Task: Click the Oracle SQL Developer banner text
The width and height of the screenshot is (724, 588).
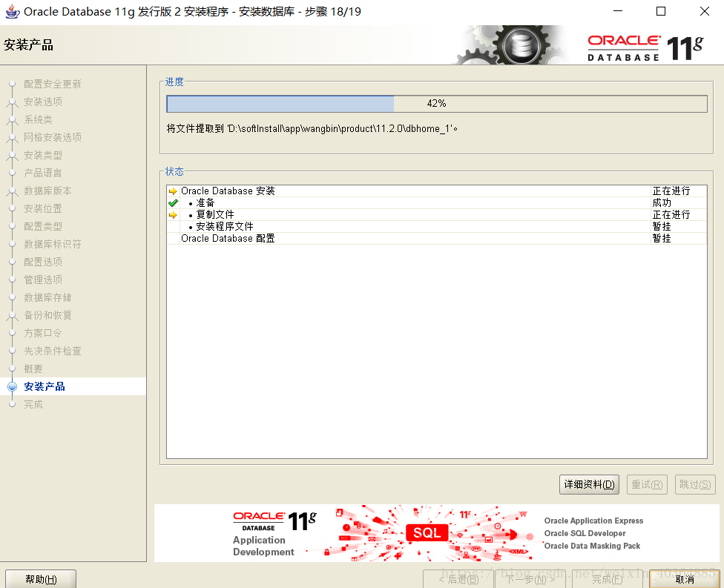Action: [585, 533]
